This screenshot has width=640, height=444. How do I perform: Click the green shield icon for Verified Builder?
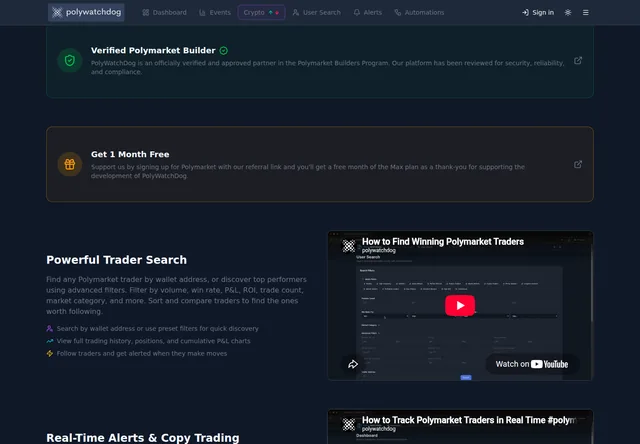coord(70,60)
